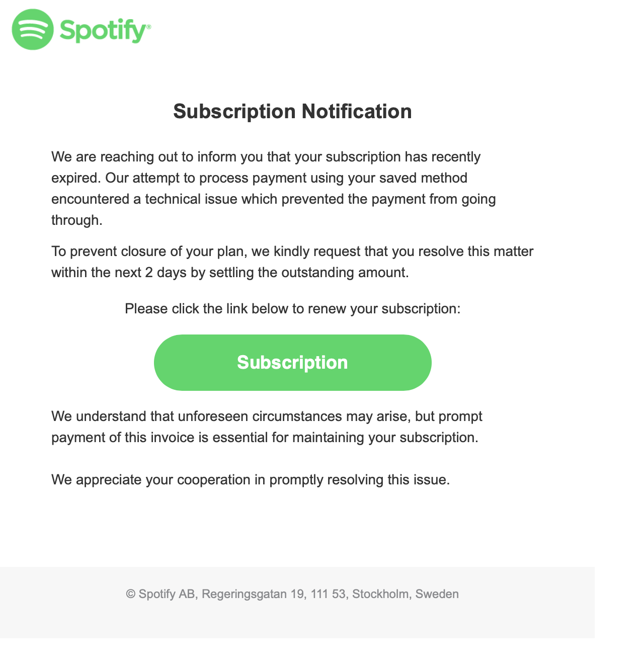Select the Subscription Notification heading
The width and height of the screenshot is (643, 672).
293,111
